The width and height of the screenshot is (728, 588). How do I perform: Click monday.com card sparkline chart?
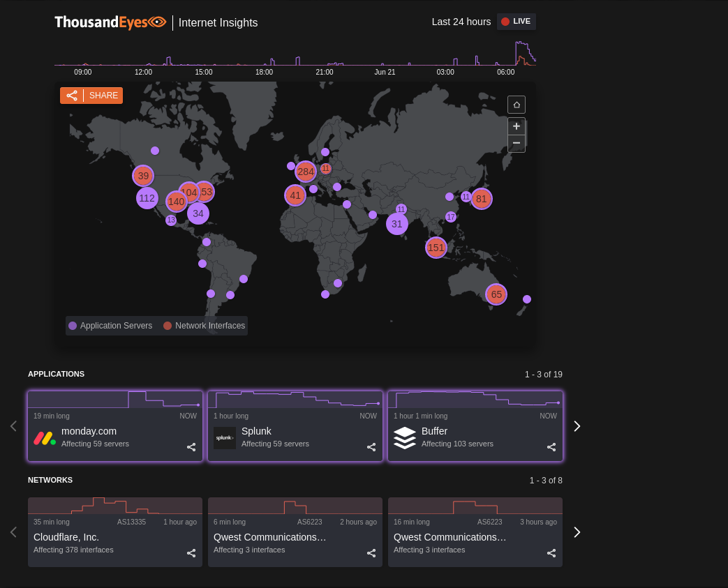point(115,400)
